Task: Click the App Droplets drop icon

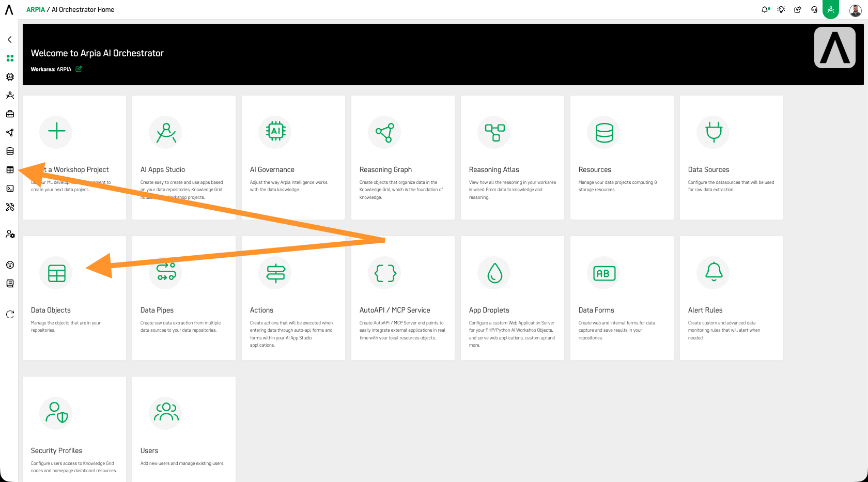Action: pos(494,272)
